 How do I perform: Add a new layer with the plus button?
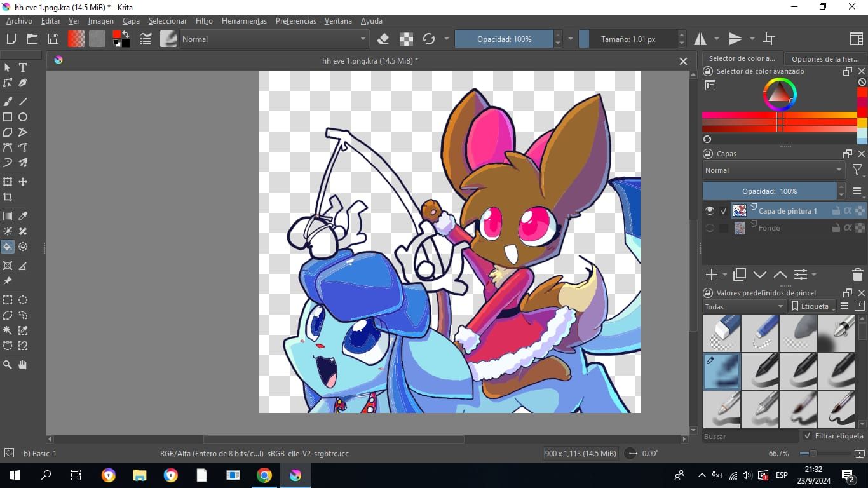[x=710, y=274]
